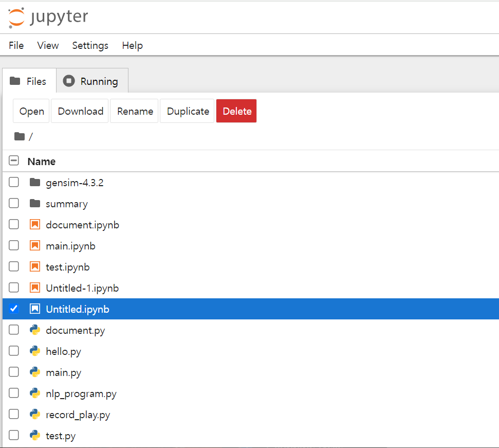Image resolution: width=499 pixels, height=448 pixels.
Task: Open the Settings menu
Action: 90,46
